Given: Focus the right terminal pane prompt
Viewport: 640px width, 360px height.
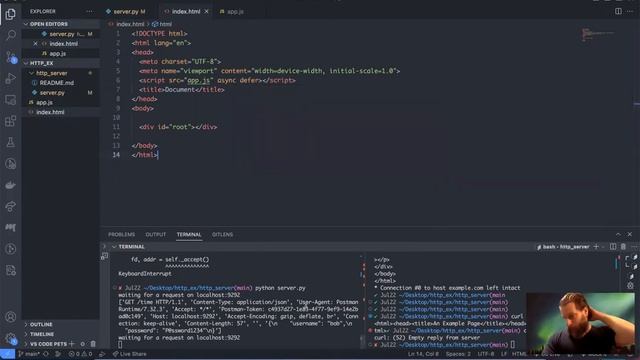Looking at the screenshot, I should point(513,345).
